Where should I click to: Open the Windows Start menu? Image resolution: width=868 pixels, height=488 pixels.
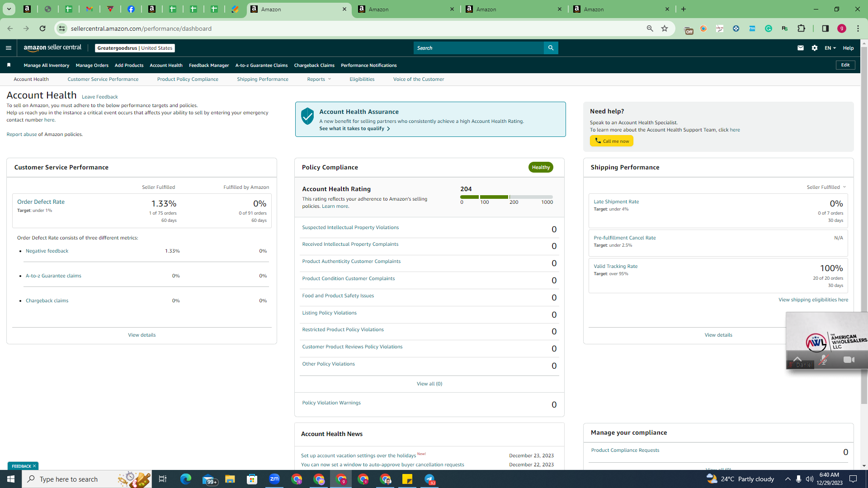[11, 479]
